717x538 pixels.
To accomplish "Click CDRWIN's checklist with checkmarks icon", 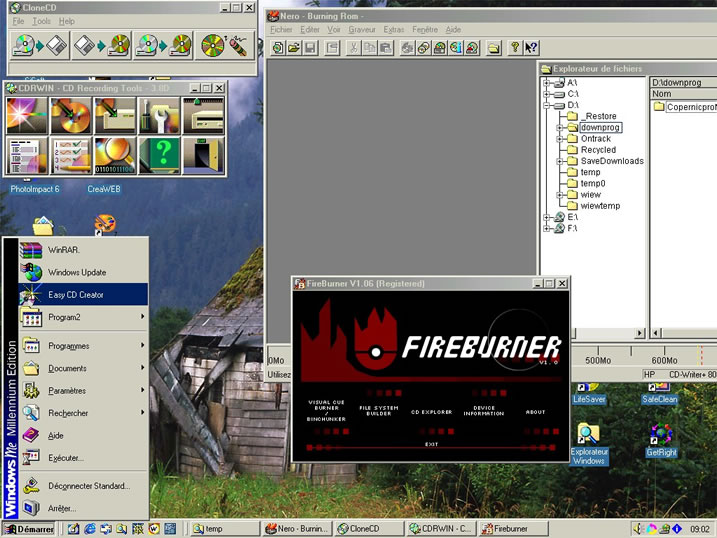I will pos(71,156).
